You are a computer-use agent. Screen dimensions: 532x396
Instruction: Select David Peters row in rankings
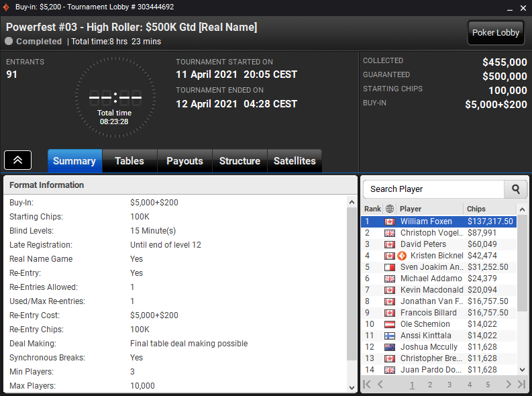439,244
